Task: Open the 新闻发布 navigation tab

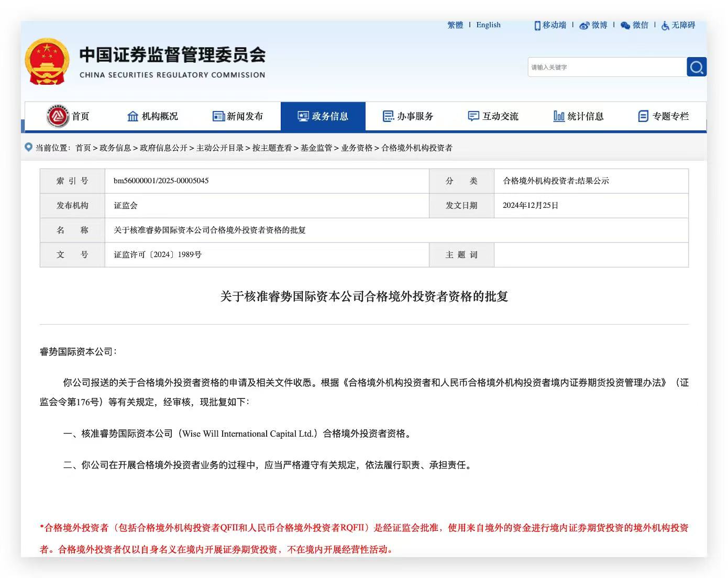Action: click(x=238, y=116)
